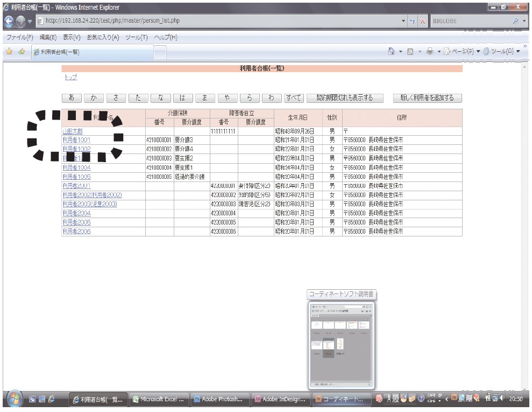This screenshot has width=532, height=412.
Task: Click the Favorites Center star icon
Action: point(9,52)
